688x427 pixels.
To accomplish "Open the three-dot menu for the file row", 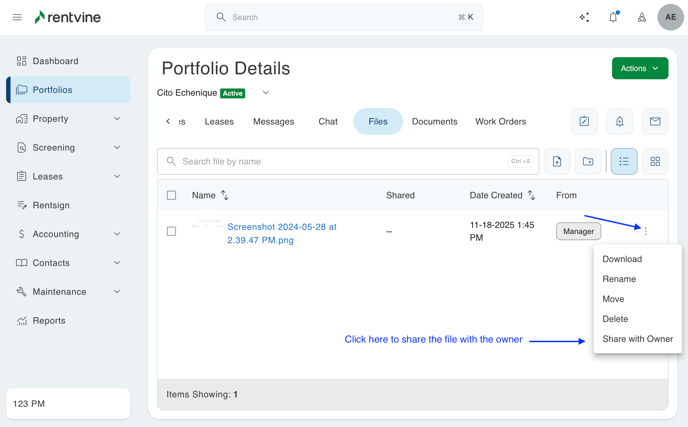I will point(646,231).
